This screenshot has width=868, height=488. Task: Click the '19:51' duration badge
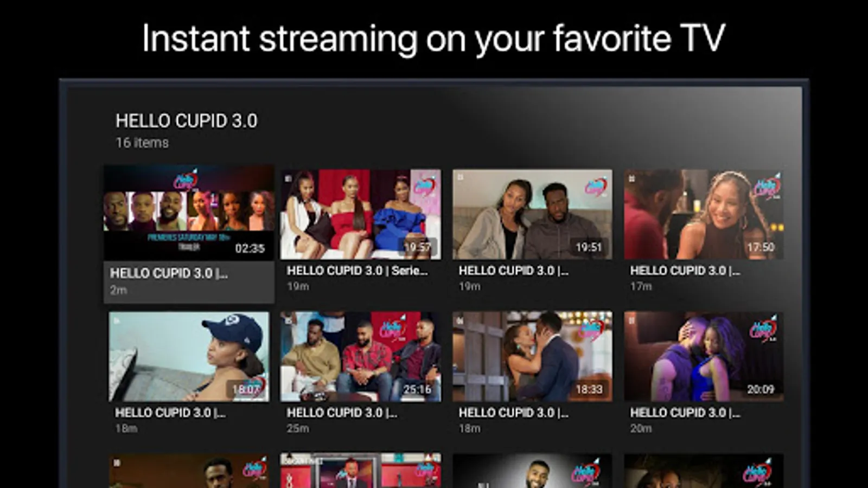[x=589, y=247]
